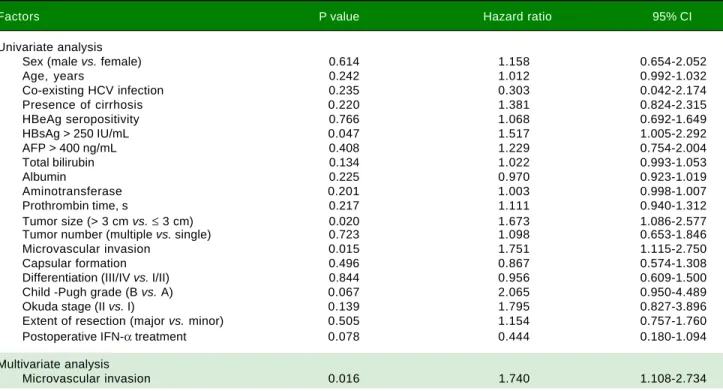Click the 'P value' column header

coord(339,17)
